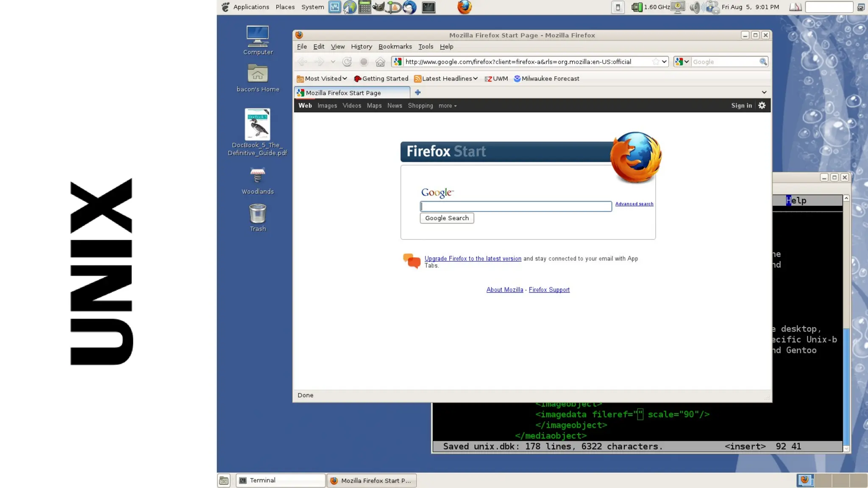This screenshot has width=868, height=488.
Task: Open the URL bar history dropdown
Action: click(x=664, y=62)
